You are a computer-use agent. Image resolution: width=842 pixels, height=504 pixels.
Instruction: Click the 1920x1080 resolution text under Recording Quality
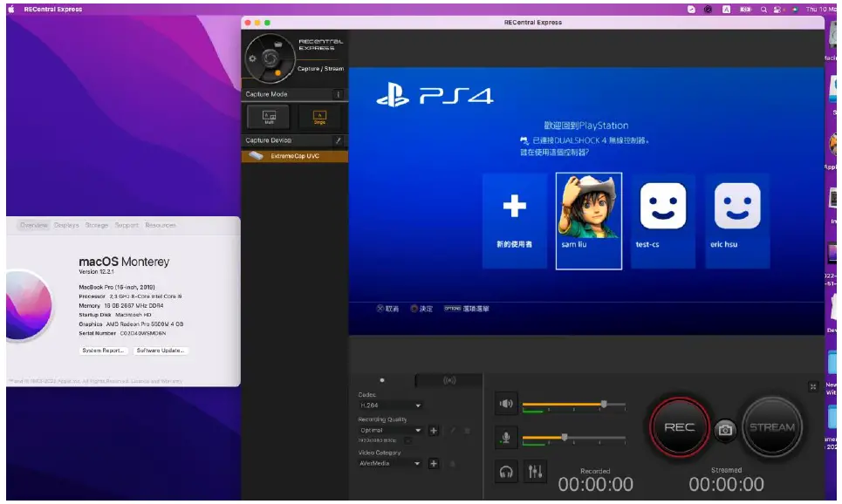[378, 440]
